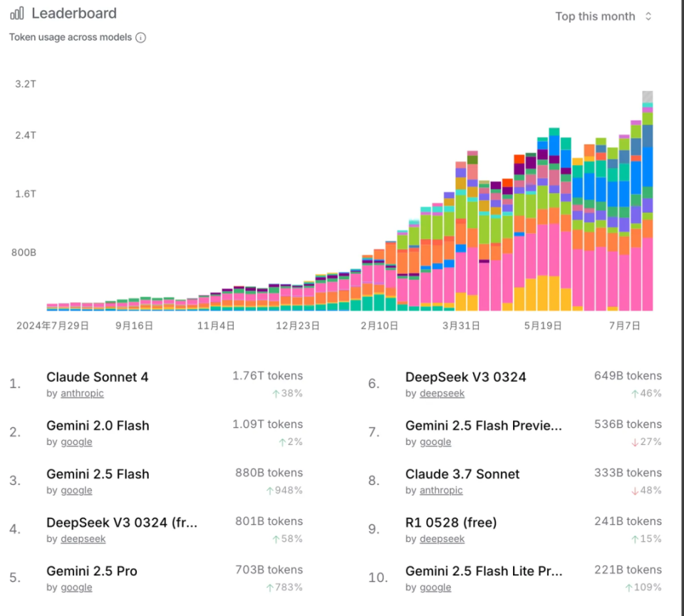The width and height of the screenshot is (684, 616).
Task: Select the Gemini 2.0 Flash model name
Action: tap(98, 425)
